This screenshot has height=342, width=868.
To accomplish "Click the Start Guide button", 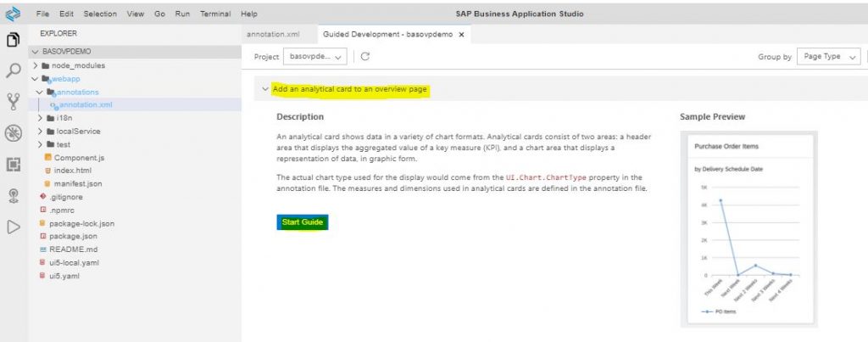I will click(x=303, y=222).
